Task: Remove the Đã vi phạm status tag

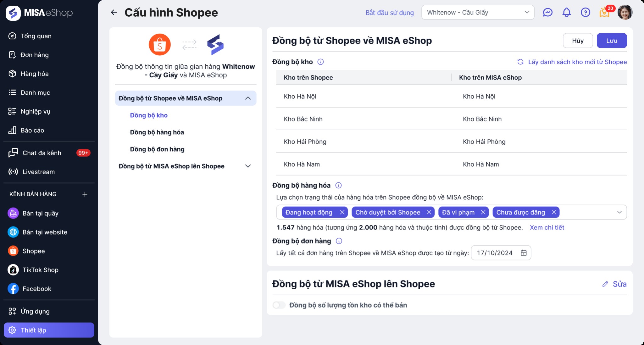Action: pos(483,212)
